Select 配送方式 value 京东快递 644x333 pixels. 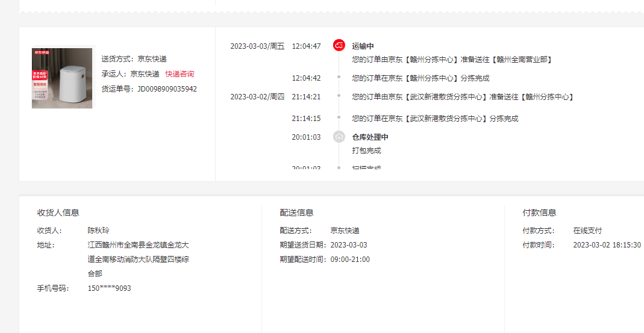pyautogui.click(x=345, y=231)
